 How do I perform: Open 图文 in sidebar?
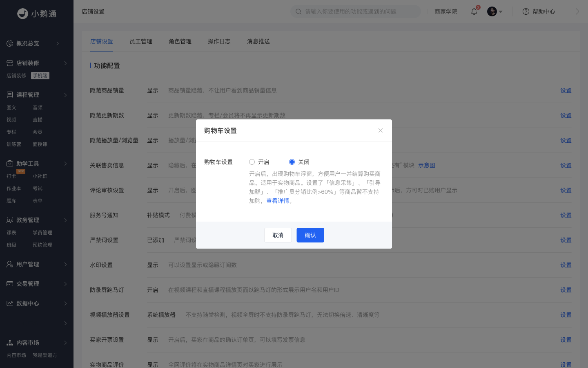coord(11,108)
